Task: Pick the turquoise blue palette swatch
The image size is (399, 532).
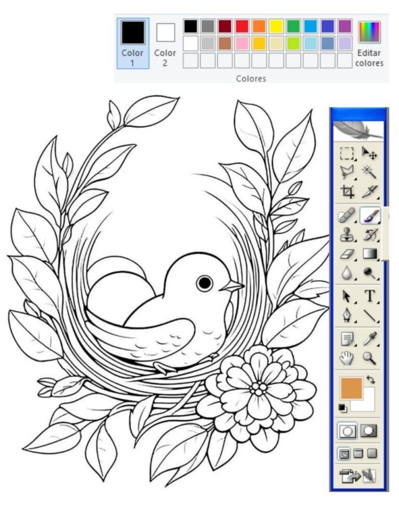Action: click(x=311, y=26)
